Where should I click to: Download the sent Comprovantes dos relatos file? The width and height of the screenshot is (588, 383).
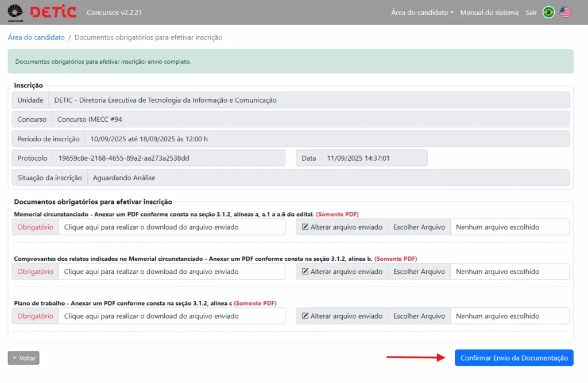point(151,272)
